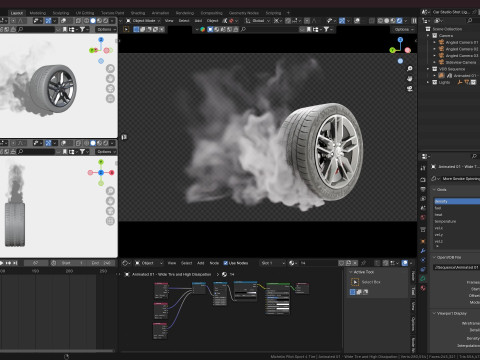Select the Select Box active tool

pyautogui.click(x=355, y=282)
